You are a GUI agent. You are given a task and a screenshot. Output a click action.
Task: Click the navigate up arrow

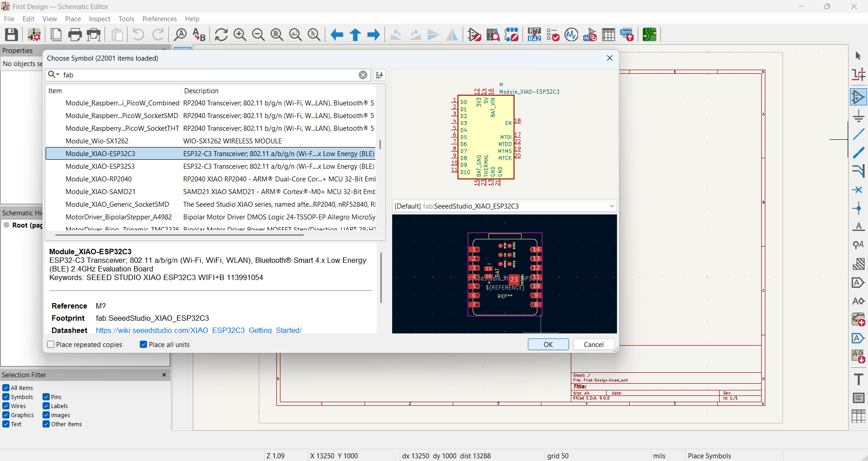[x=355, y=34]
